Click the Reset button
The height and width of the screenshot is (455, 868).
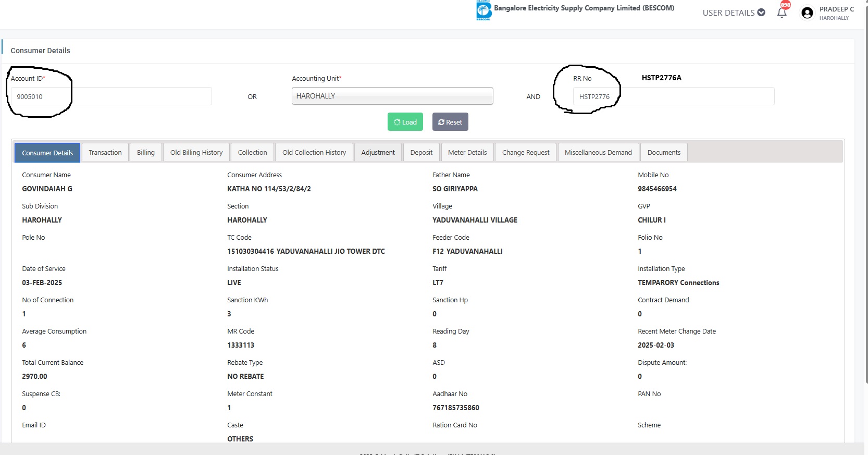click(450, 122)
